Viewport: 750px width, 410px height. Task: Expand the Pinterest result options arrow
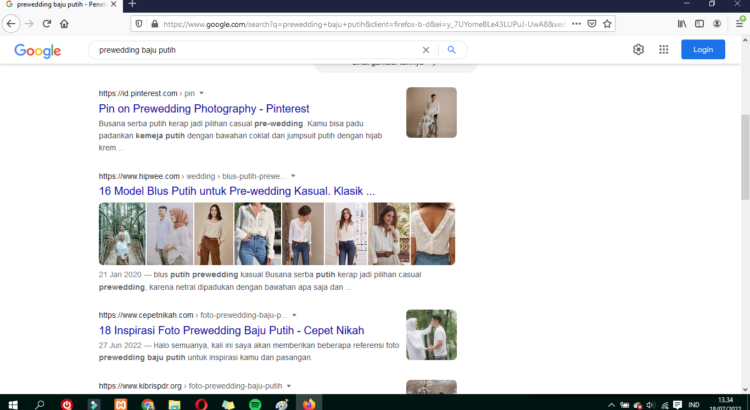tap(201, 93)
